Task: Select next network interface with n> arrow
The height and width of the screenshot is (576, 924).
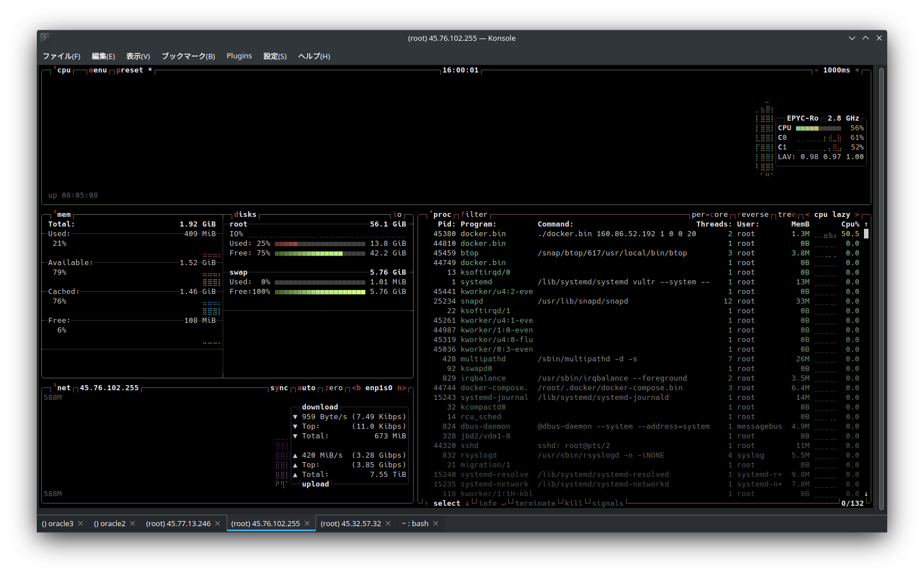Action: [401, 388]
